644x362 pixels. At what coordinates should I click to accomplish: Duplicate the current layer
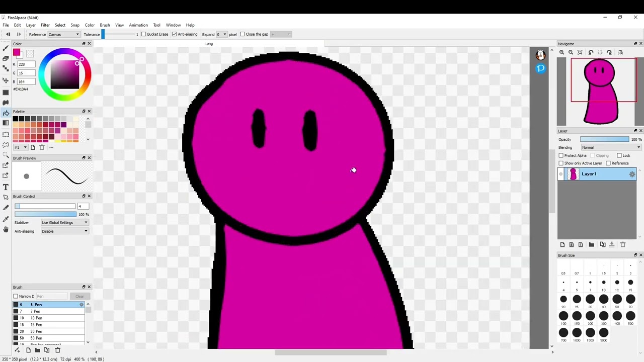pos(602,245)
